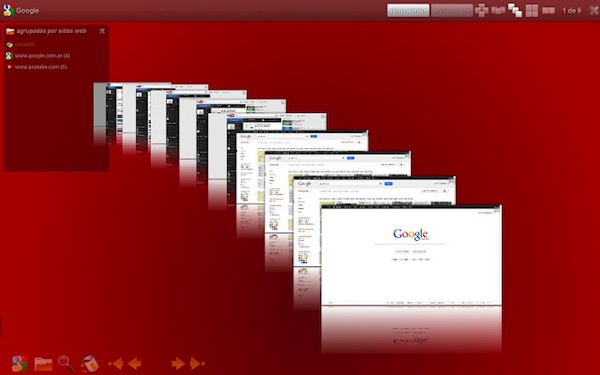
Task: Select the carousel layout icon
Action: click(x=482, y=10)
